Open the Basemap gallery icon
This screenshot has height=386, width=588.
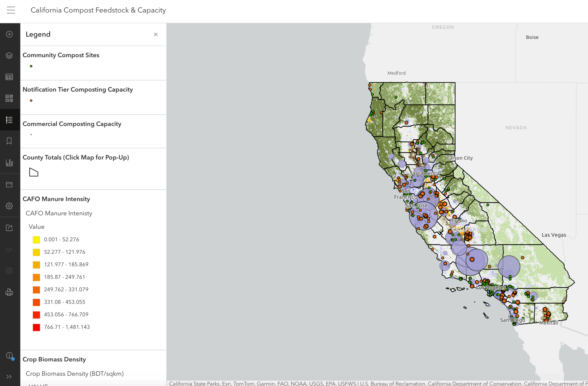[9, 98]
